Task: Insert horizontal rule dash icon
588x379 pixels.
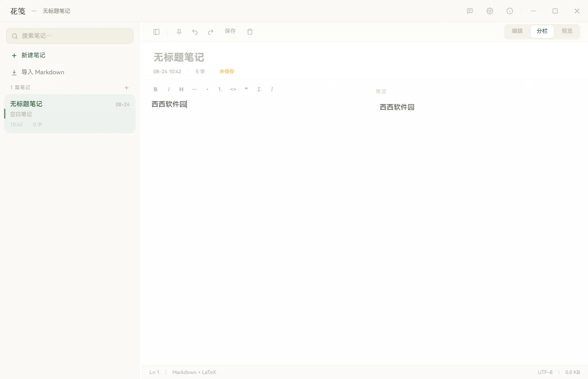Action: [194, 89]
